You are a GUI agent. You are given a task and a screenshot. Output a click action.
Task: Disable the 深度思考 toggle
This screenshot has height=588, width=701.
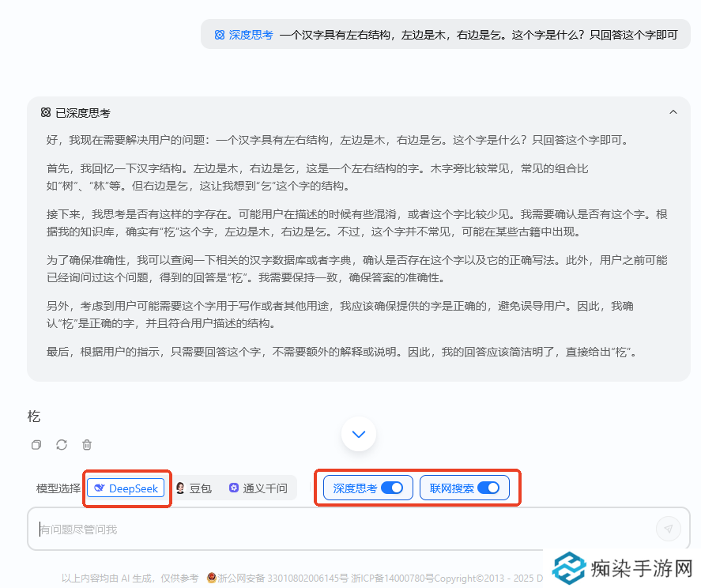(394, 488)
